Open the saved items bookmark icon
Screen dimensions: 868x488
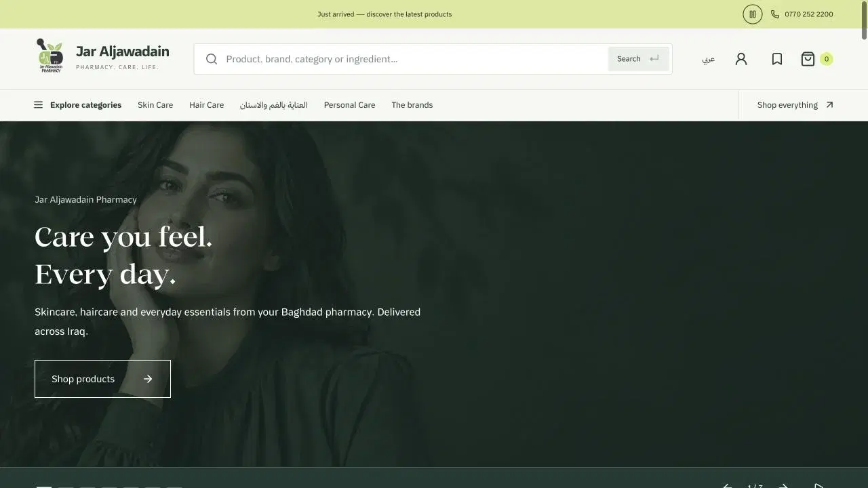point(777,59)
